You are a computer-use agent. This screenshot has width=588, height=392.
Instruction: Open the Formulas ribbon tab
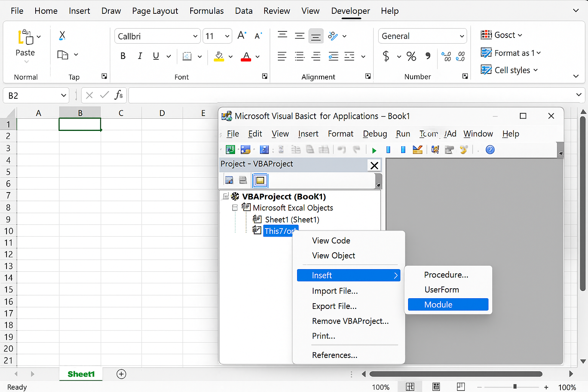[207, 11]
